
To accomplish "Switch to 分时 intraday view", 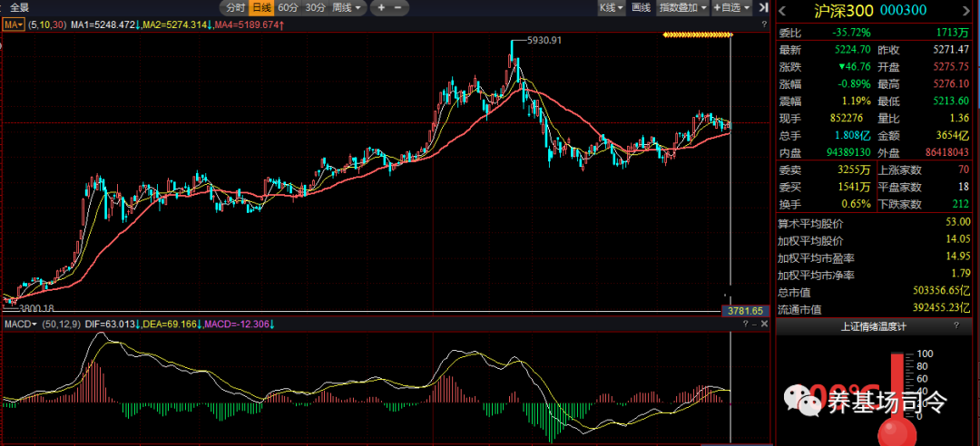I will (235, 7).
